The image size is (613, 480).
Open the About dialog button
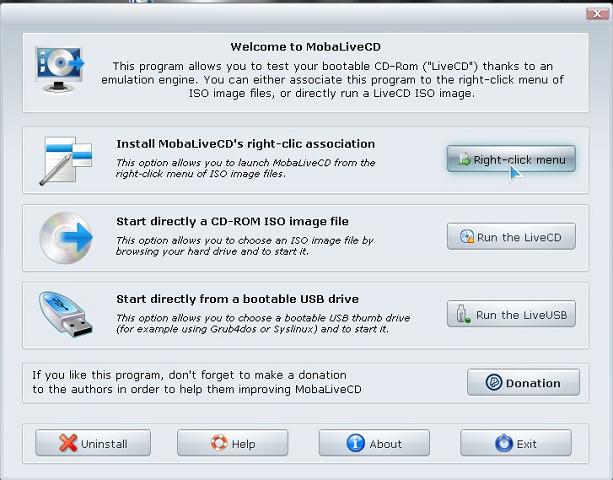click(x=374, y=443)
